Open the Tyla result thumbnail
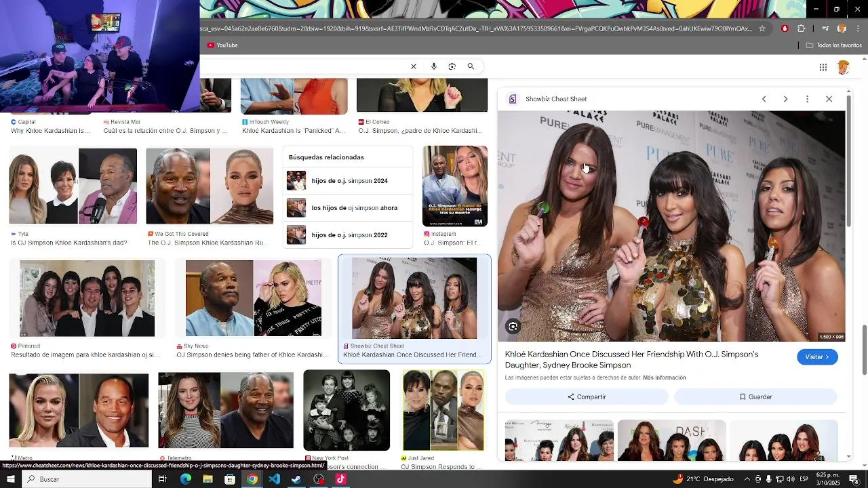This screenshot has height=488, width=868. tap(73, 186)
